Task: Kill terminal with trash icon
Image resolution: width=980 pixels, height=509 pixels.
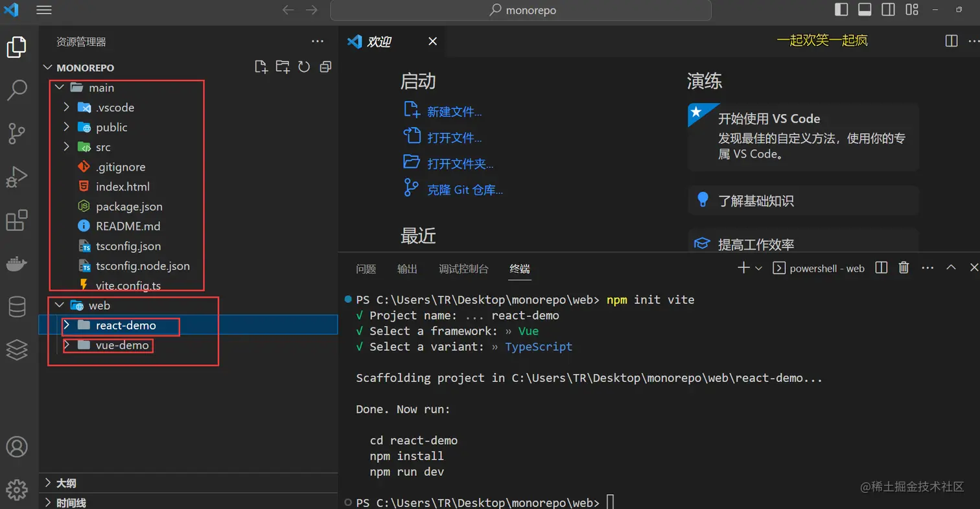Action: (904, 268)
